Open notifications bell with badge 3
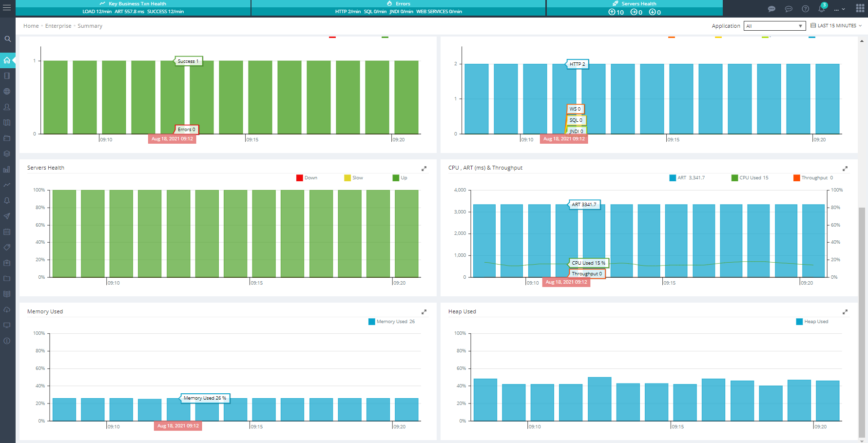Viewport: 868px width, 443px height. click(822, 9)
